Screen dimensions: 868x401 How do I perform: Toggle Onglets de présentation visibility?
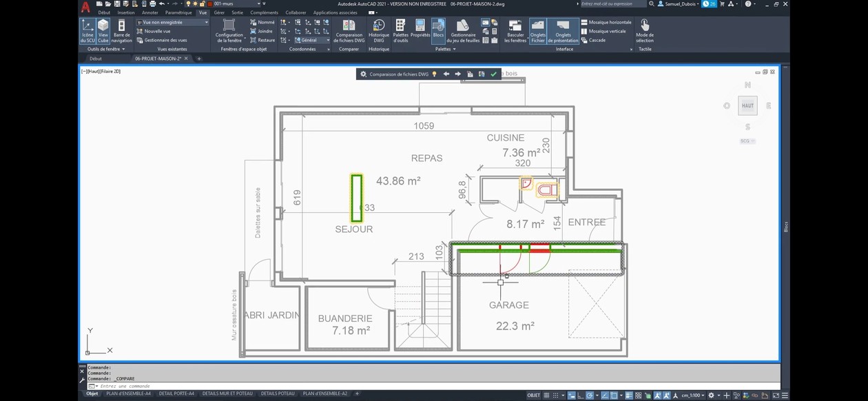pos(563,31)
